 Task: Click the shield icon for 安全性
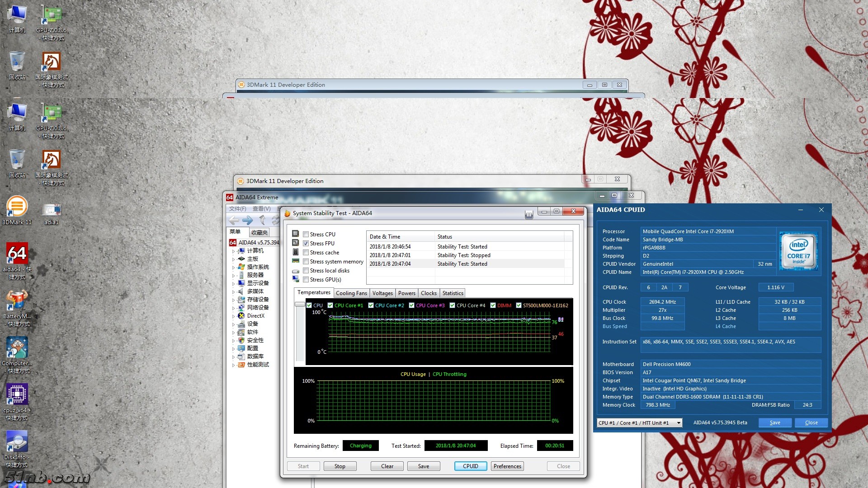pos(241,340)
